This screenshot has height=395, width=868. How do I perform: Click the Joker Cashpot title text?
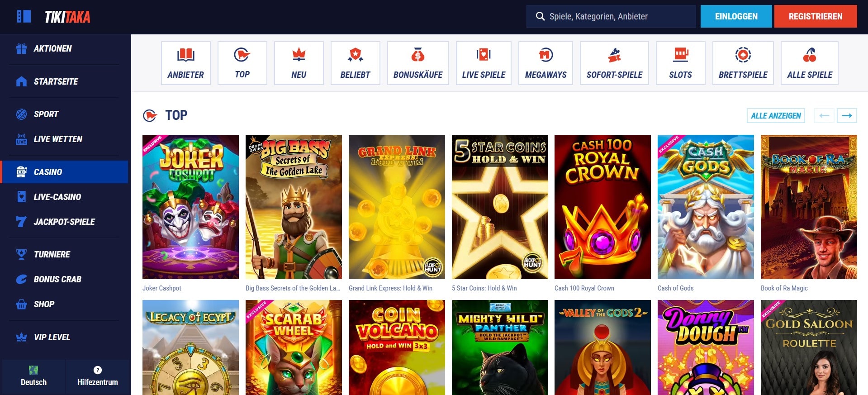(x=162, y=288)
